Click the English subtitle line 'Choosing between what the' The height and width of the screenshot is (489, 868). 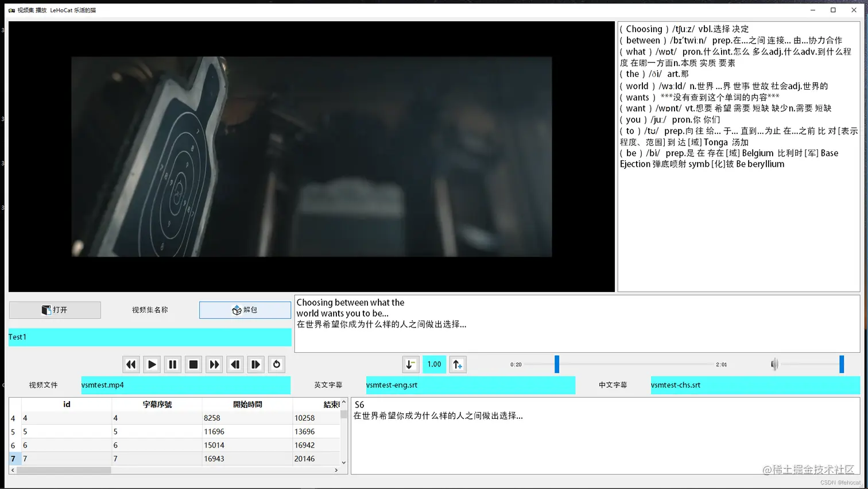coord(350,302)
